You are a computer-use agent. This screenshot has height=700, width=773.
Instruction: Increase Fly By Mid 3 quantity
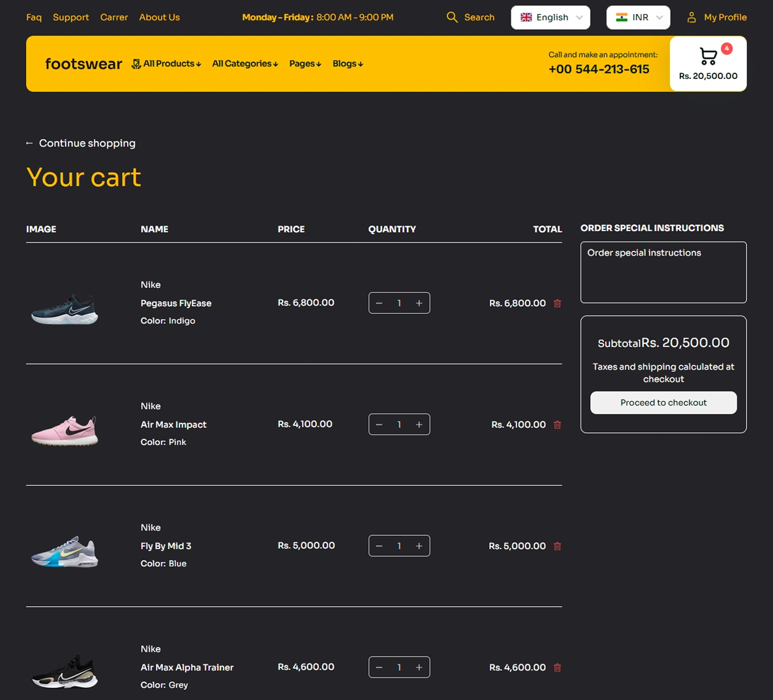pos(419,546)
